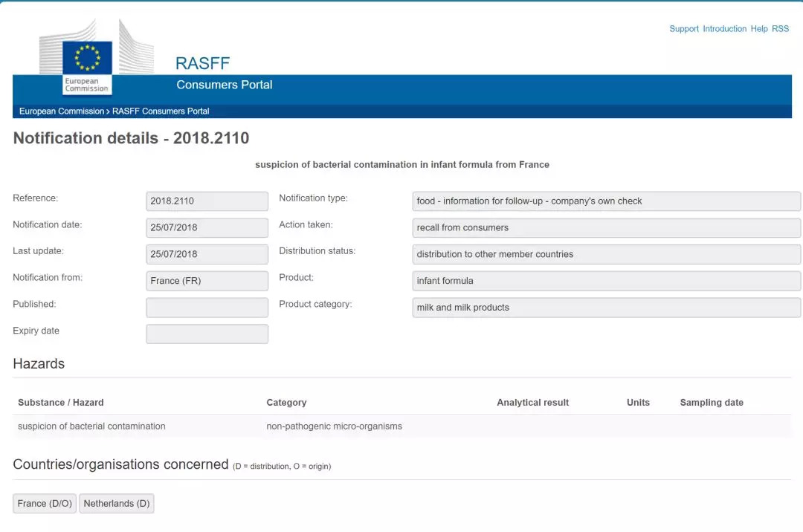This screenshot has height=532, width=803.
Task: Click the Substance / Hazard column header
Action: click(60, 403)
